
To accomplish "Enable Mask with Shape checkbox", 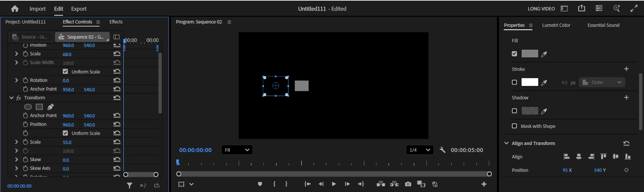I will [x=514, y=126].
